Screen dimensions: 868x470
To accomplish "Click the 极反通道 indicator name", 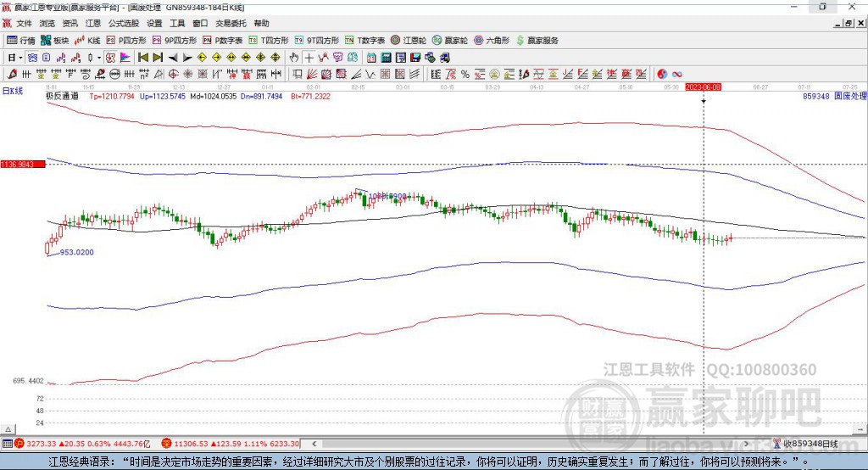I will [x=62, y=96].
